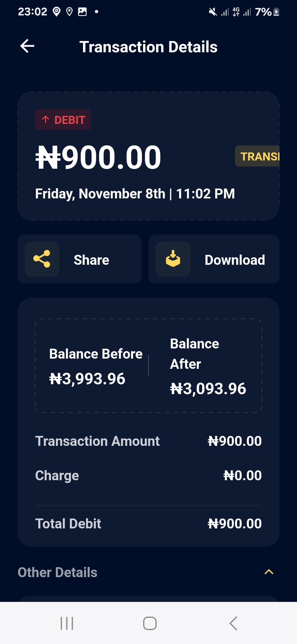
Task: Tap the transaction date and time text
Action: point(135,194)
